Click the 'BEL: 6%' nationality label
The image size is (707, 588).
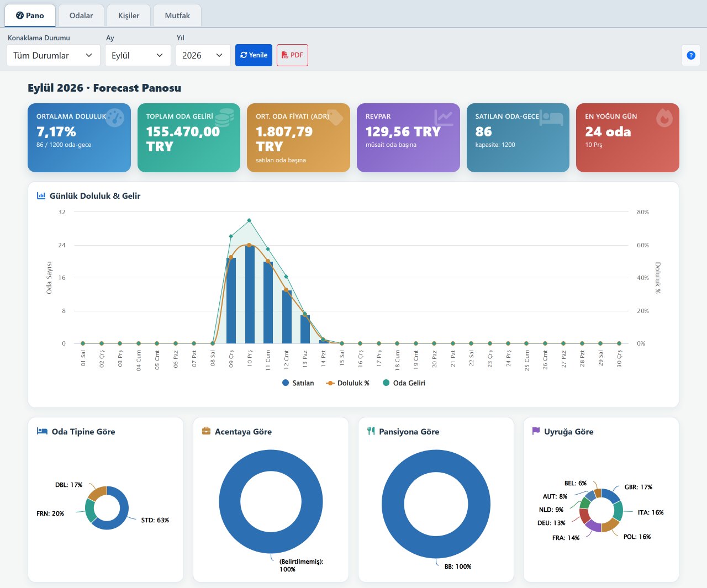click(x=576, y=483)
